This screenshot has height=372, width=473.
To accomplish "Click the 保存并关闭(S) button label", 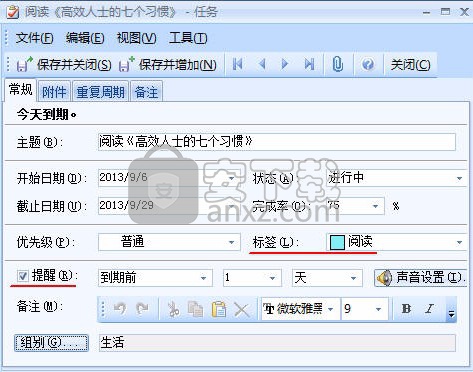I will click(74, 64).
